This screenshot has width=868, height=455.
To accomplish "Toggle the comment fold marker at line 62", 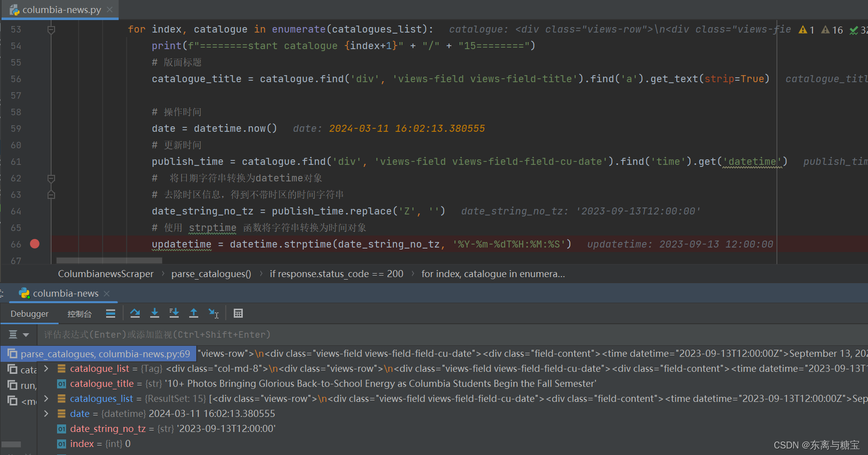I will [x=51, y=178].
